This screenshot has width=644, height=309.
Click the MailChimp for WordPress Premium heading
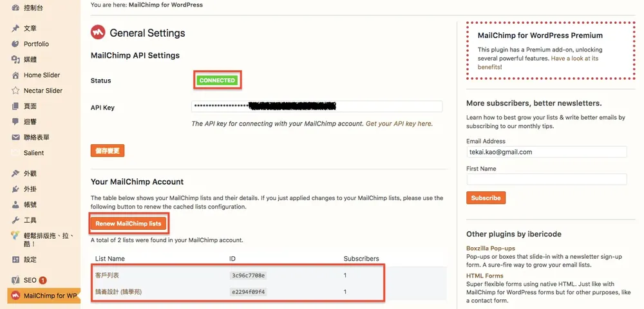[x=540, y=35]
